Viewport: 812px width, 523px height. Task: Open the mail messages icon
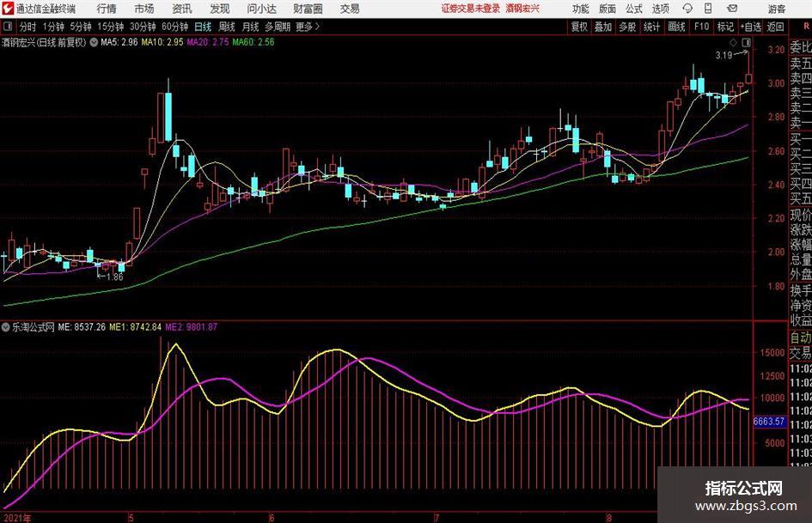pos(732,9)
